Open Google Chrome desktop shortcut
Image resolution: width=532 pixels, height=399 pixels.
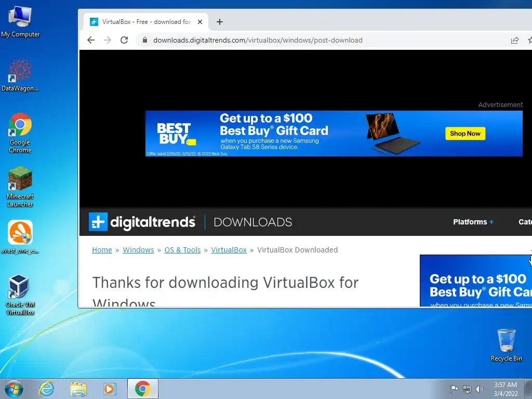[20, 133]
